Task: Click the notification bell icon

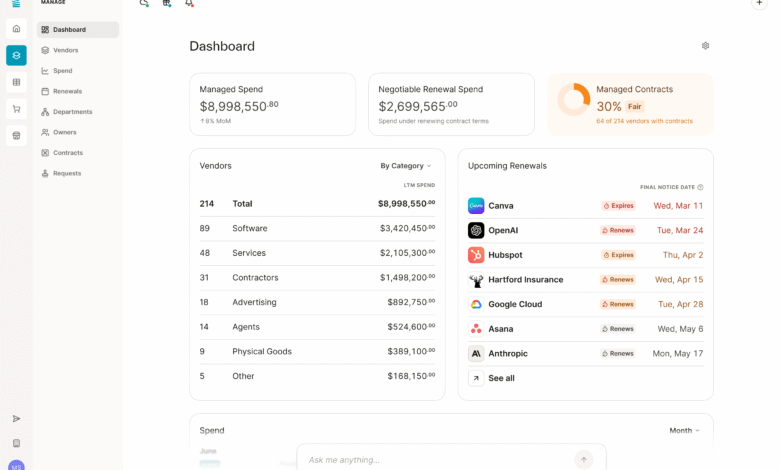Action: (x=189, y=3)
